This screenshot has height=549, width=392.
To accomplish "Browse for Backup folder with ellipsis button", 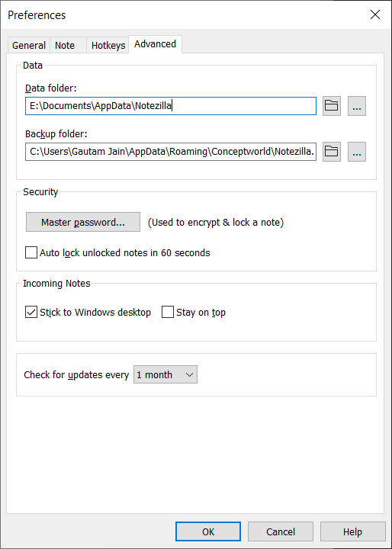I will pos(357,152).
